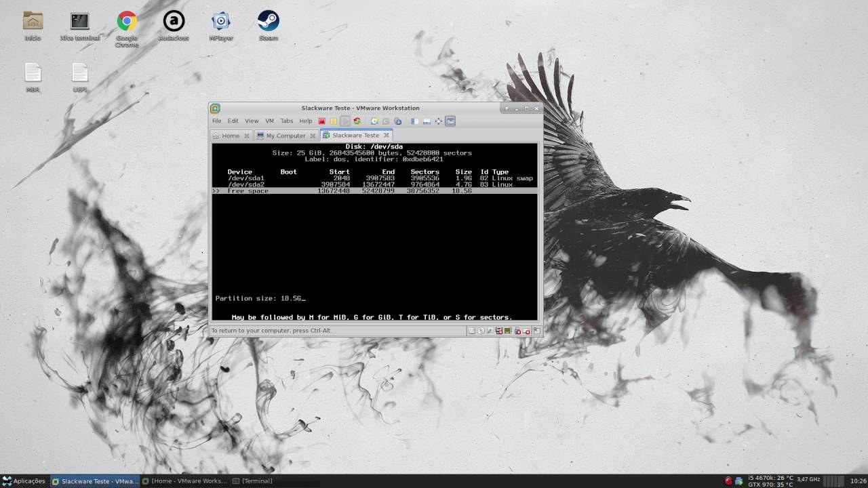Screen dimensions: 868x488
Task: Click the red system tray icon
Action: pyautogui.click(x=728, y=481)
